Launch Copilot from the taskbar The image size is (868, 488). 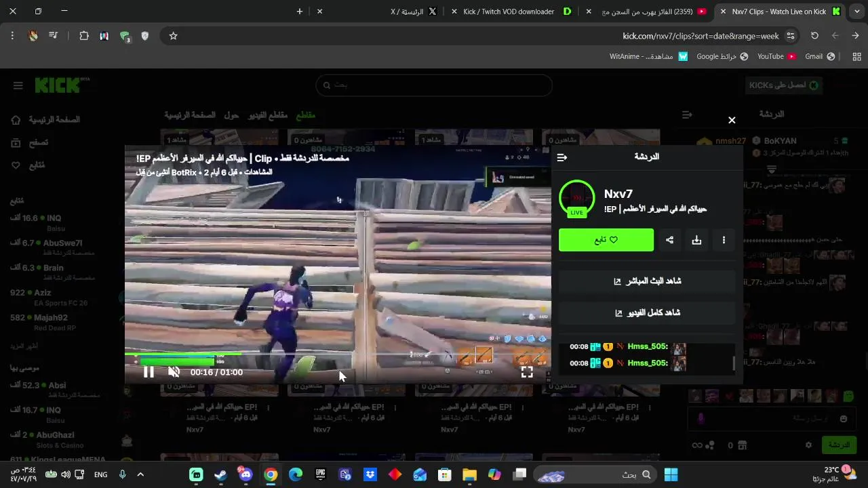(494, 474)
